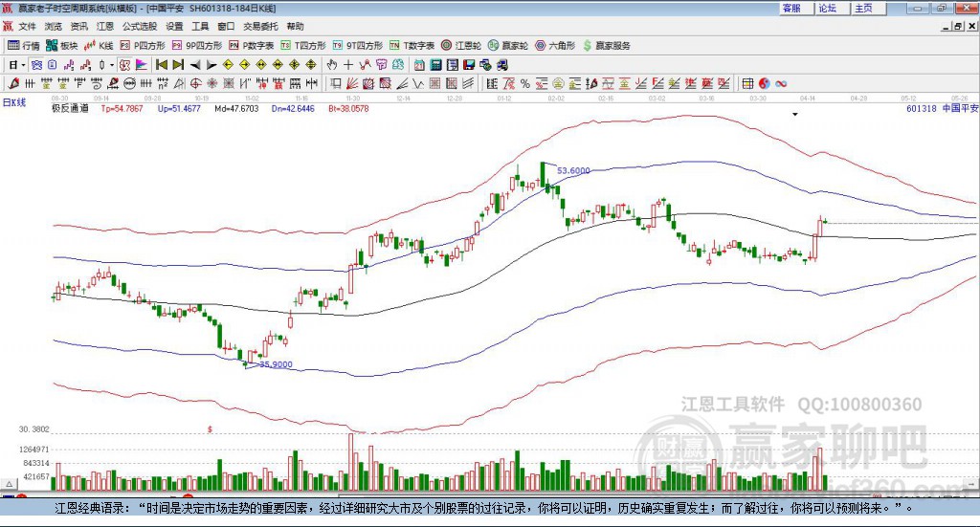Image resolution: width=980 pixels, height=527 pixels.
Task: Select the zigzag line drawing tool
Action: click(x=418, y=83)
